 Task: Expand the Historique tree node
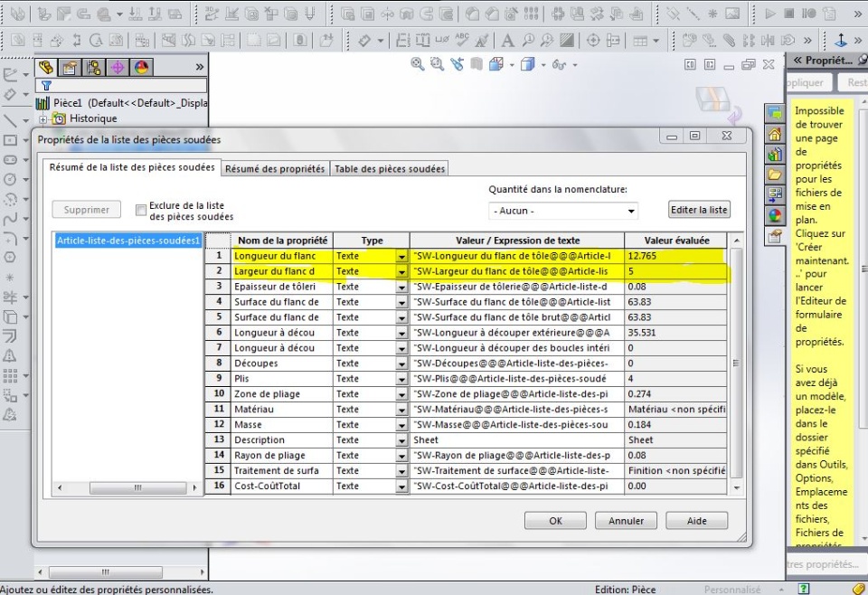[43, 119]
